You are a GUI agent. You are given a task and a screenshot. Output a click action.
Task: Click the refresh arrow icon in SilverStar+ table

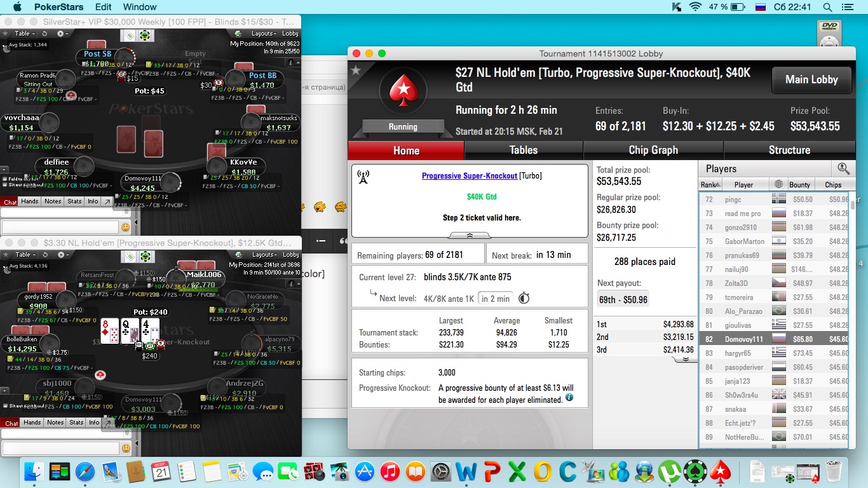point(44,34)
